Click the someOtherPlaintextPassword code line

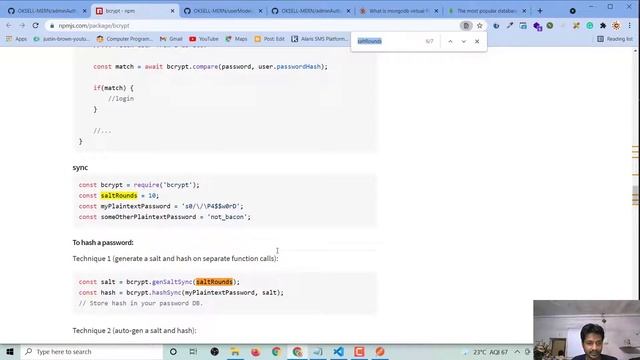[x=164, y=217]
